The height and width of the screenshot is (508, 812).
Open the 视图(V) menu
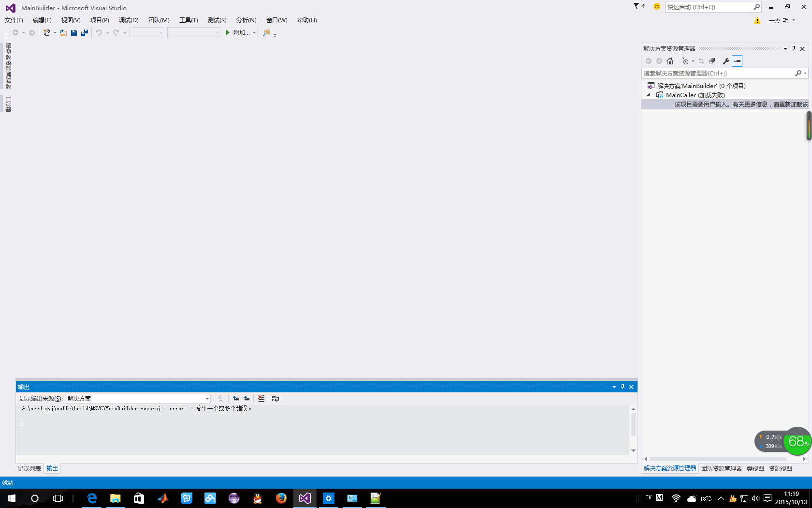click(x=71, y=20)
